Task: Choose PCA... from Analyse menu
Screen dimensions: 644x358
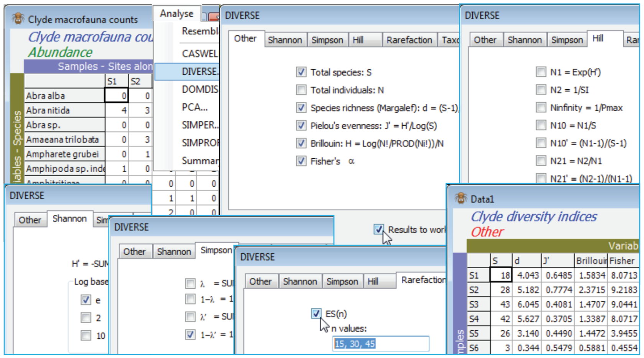Action: 187,107
